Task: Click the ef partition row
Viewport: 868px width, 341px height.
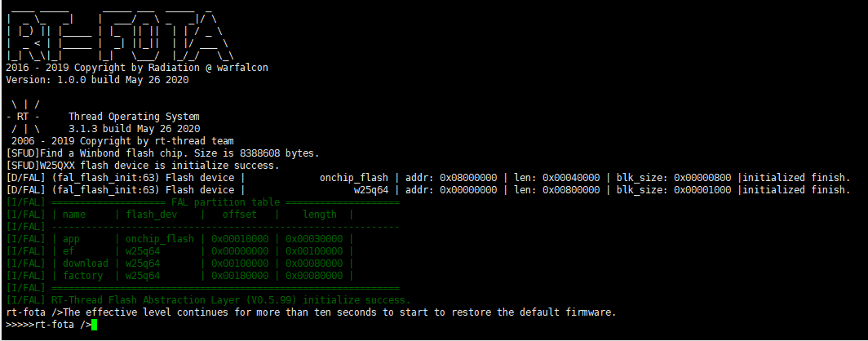Action: tap(180, 251)
